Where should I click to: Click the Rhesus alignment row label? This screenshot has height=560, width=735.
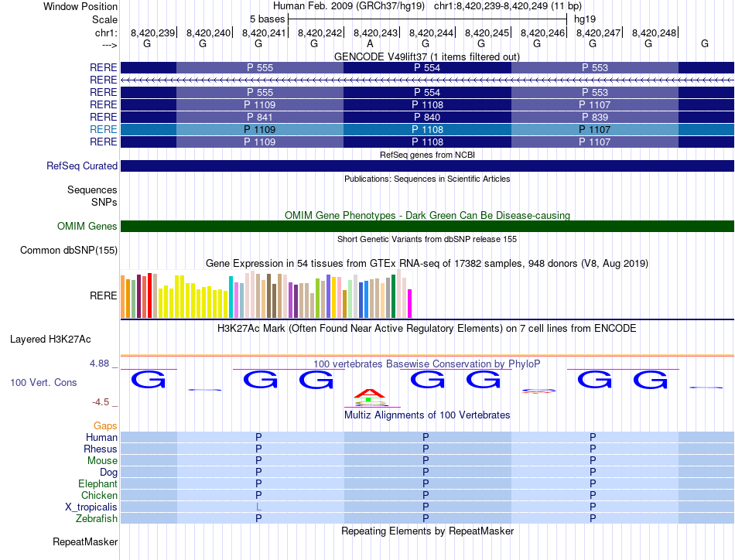coord(101,449)
